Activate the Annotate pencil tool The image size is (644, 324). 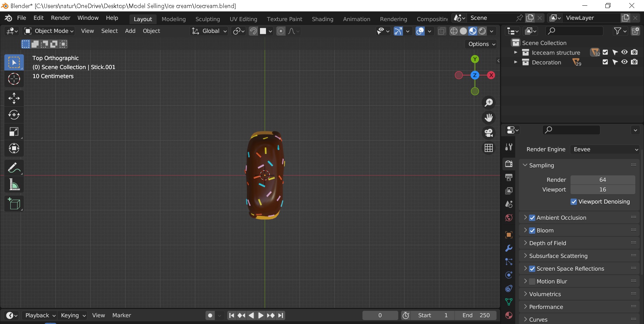(x=14, y=168)
